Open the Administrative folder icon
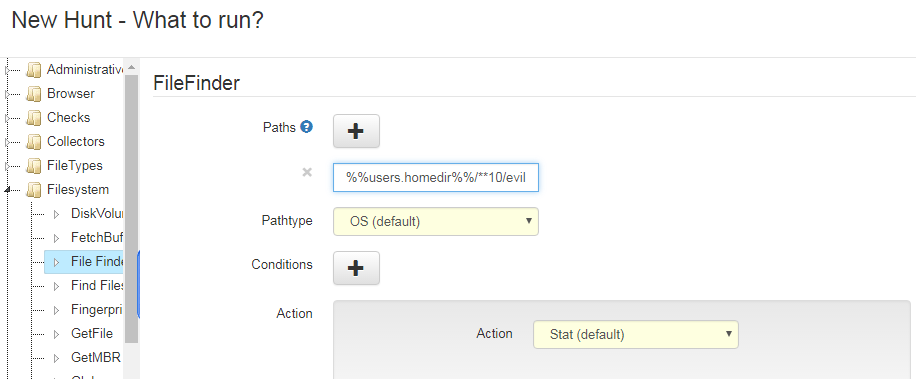The width and height of the screenshot is (916, 379). pos(34,69)
